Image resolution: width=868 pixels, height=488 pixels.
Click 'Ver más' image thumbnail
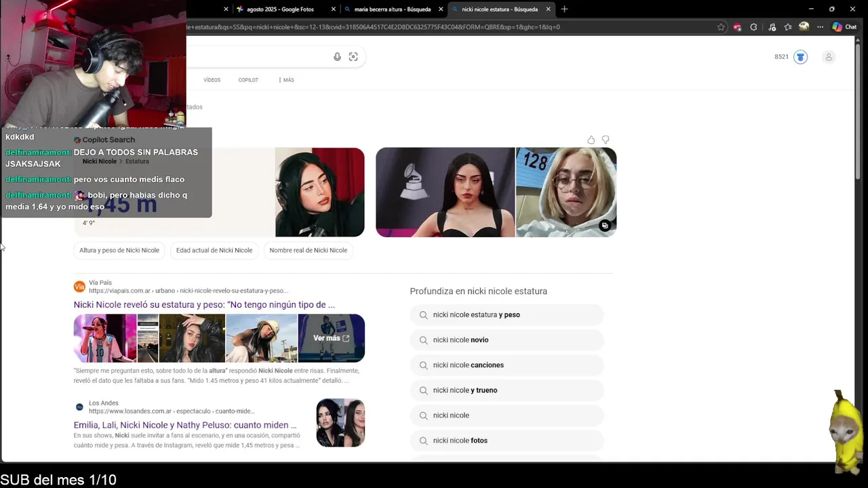331,338
